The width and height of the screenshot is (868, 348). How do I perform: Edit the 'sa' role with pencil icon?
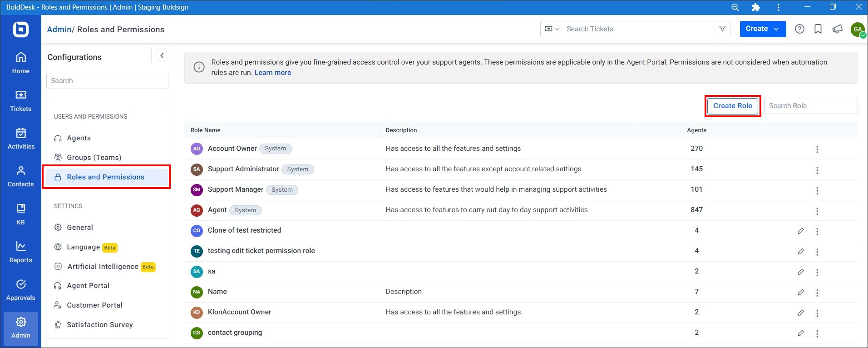pyautogui.click(x=801, y=272)
